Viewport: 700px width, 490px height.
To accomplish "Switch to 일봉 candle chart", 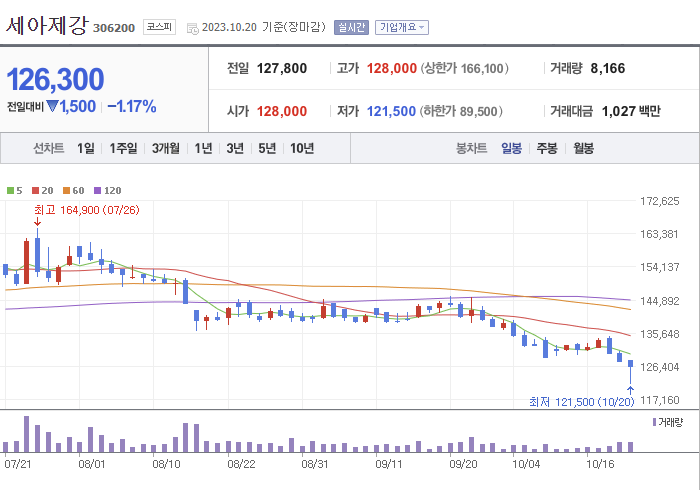I will click(511, 148).
